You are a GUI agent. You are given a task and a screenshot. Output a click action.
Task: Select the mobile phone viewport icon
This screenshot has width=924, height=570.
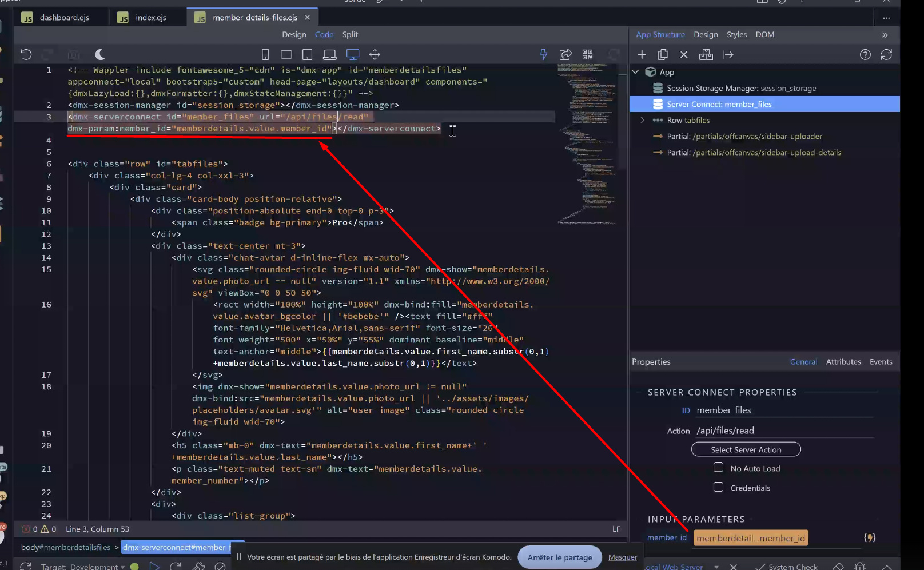click(265, 54)
